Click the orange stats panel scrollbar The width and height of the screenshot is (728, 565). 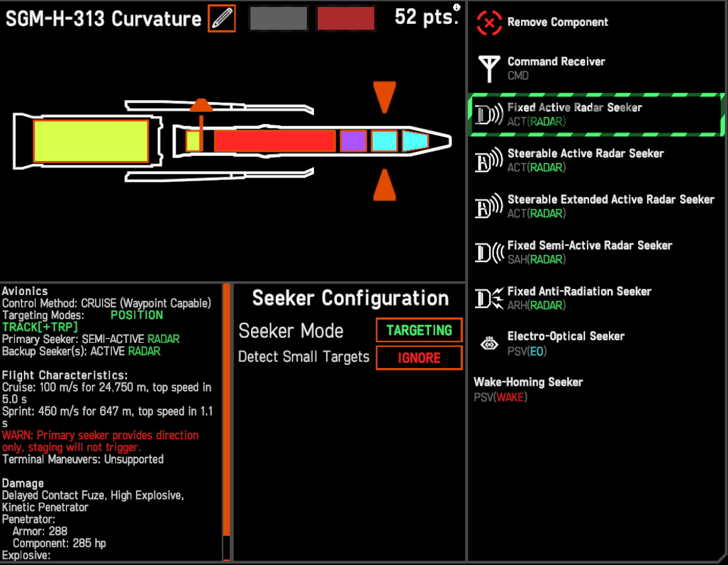click(x=227, y=410)
